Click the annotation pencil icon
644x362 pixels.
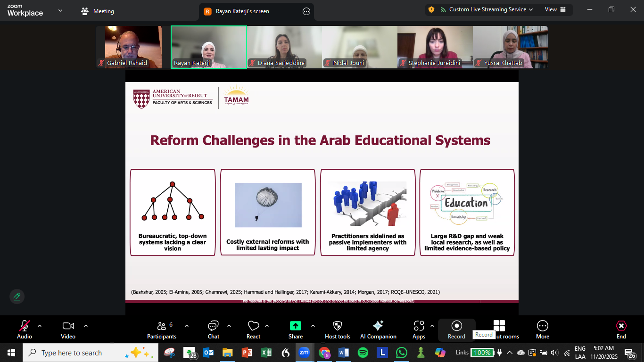17,296
